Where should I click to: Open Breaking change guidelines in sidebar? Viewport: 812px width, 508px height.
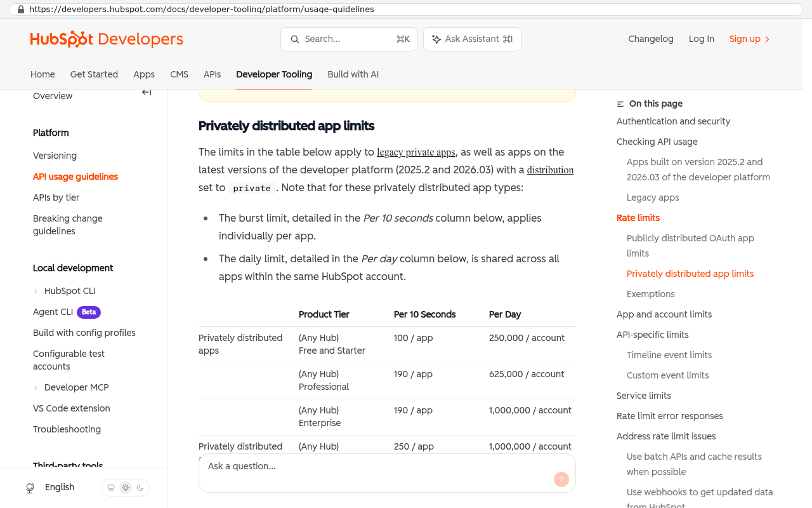[x=67, y=225]
